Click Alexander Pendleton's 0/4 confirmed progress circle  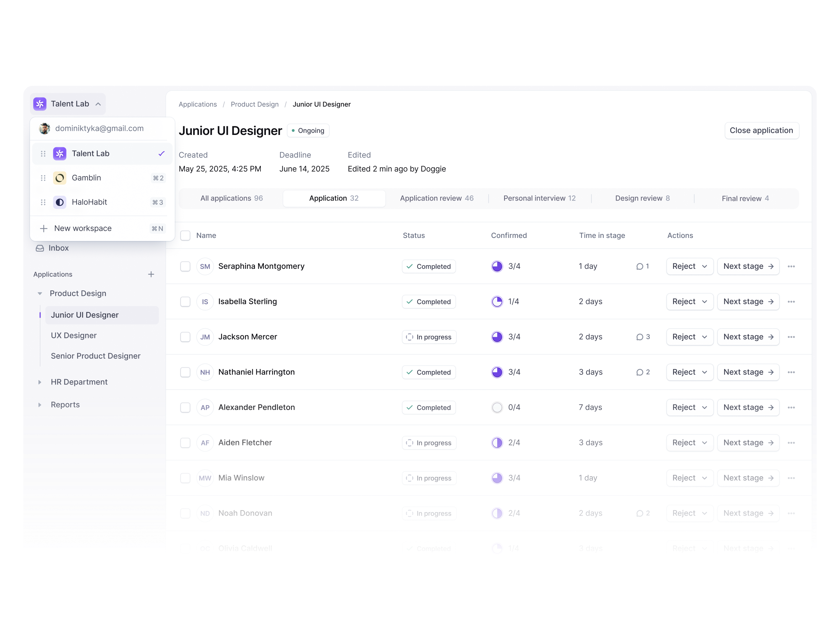click(x=497, y=408)
